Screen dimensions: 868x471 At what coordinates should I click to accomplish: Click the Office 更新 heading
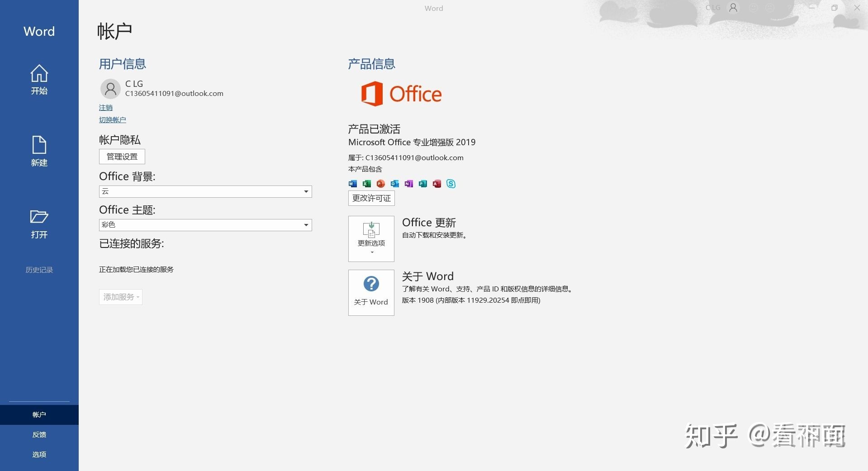(429, 223)
